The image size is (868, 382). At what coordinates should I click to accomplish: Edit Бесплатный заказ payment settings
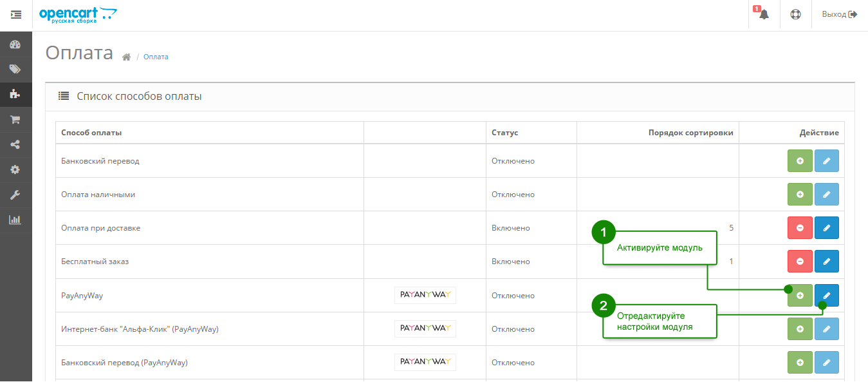827,262
